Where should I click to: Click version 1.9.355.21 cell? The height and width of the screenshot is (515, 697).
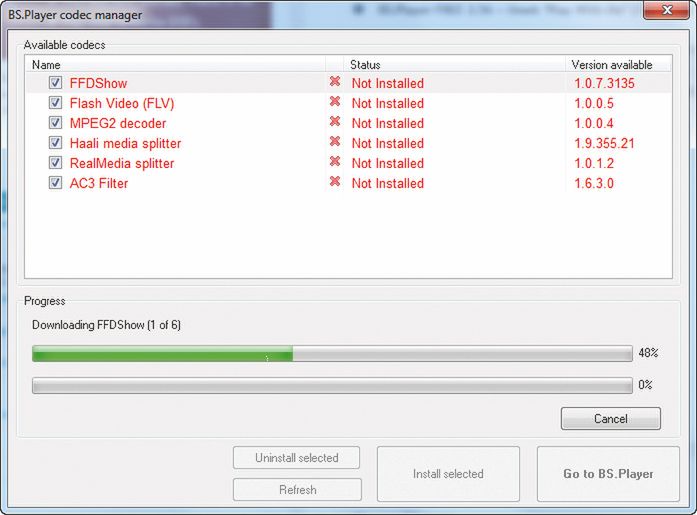604,143
